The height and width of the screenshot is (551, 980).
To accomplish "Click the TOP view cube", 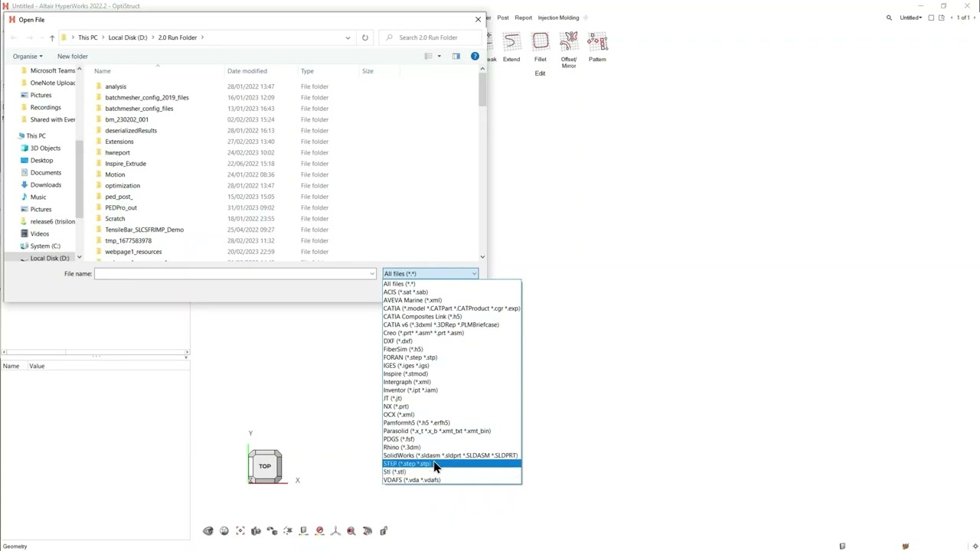I will tap(265, 466).
